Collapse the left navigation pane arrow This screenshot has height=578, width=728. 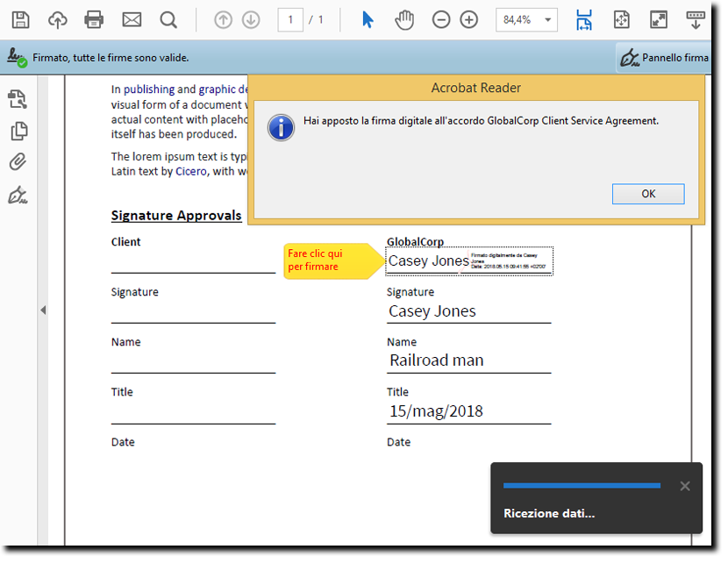(x=43, y=310)
